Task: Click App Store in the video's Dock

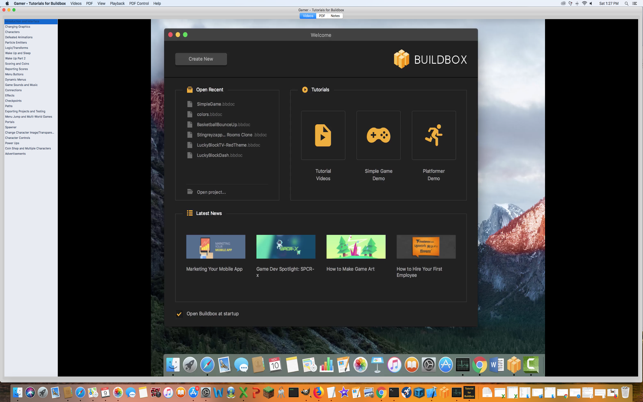Action: [445, 365]
